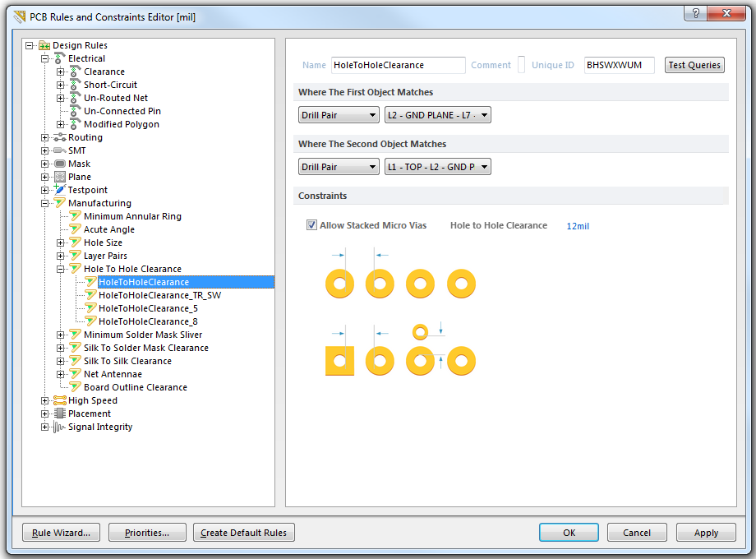This screenshot has height=559, width=756.
Task: Open the L2 - GND PLANE layer dropdown
Action: (x=438, y=114)
